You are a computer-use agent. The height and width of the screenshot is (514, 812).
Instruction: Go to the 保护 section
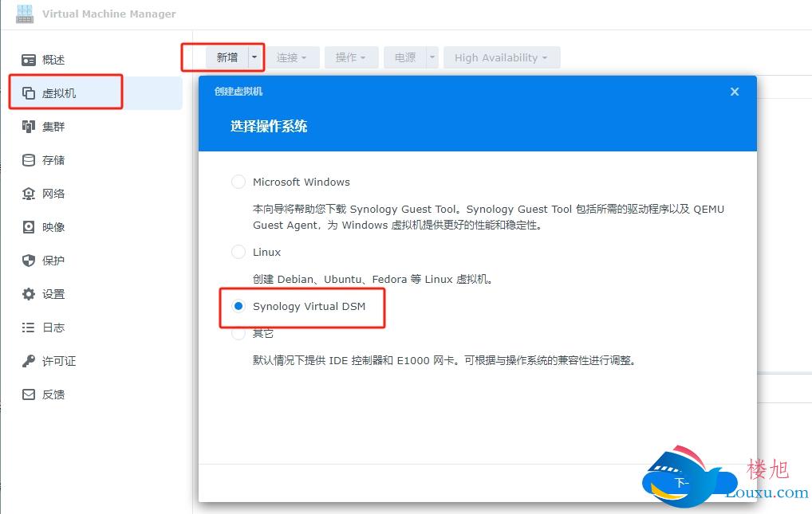click(x=97, y=261)
